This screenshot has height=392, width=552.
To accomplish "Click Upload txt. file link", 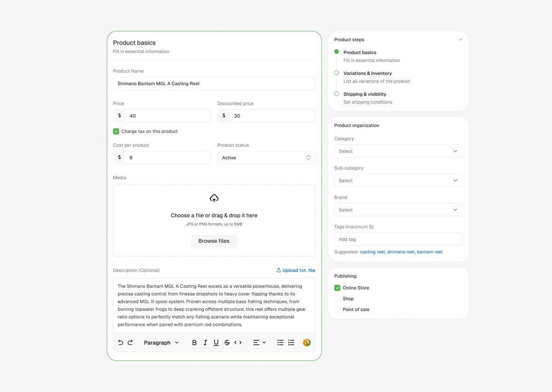I will tap(296, 270).
